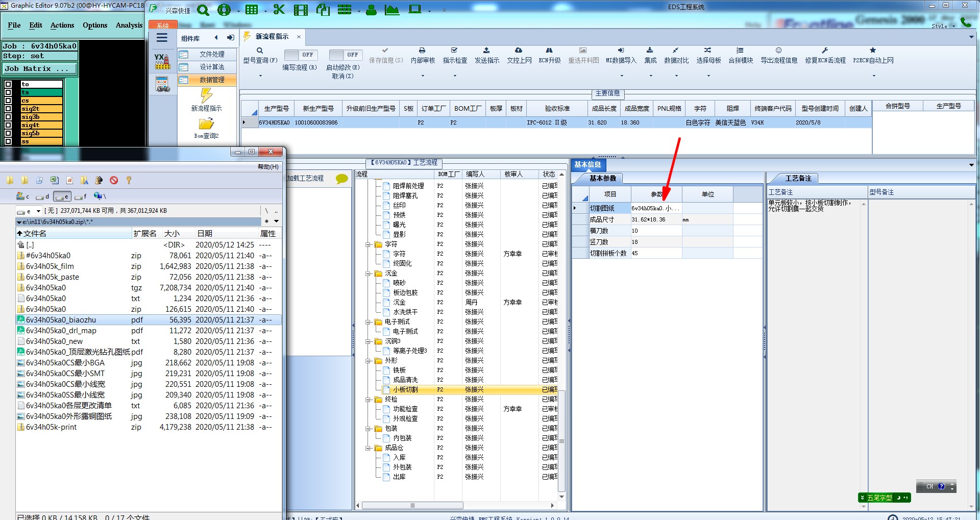Click process tree vertical scrollbar thumb
This screenshot has height=520, width=980.
pyautogui.click(x=561, y=442)
